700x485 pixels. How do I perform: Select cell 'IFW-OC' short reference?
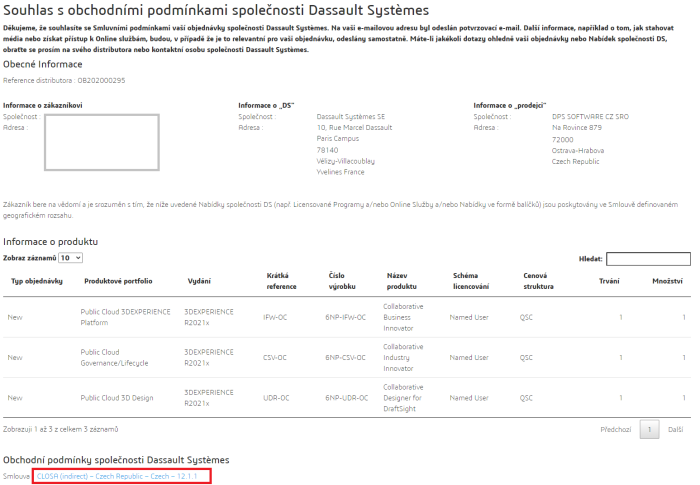click(x=275, y=317)
